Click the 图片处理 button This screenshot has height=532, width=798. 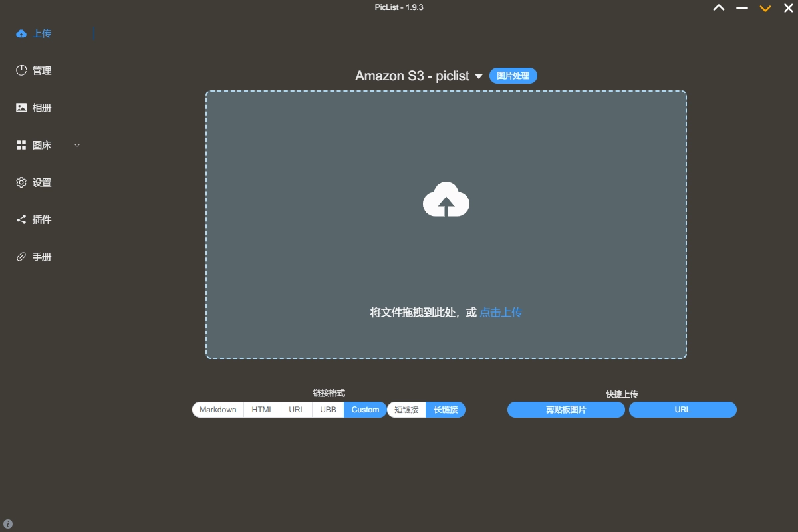[513, 76]
